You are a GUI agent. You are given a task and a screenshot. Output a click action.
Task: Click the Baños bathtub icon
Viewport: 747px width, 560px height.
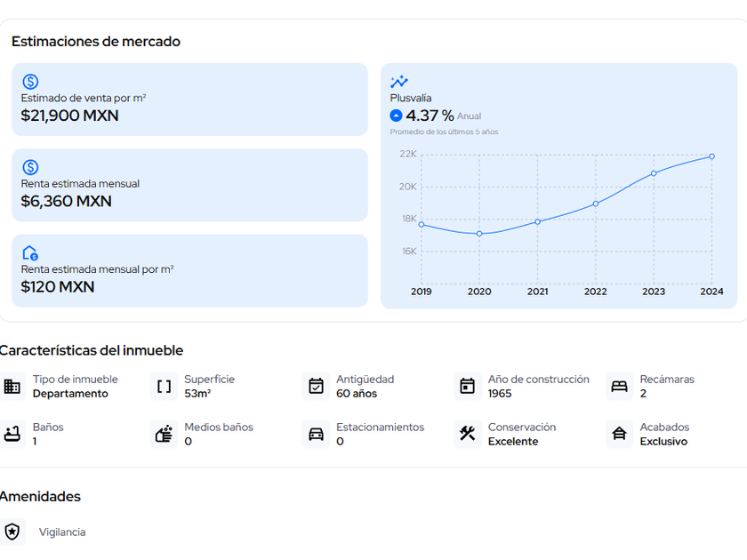tap(12, 435)
